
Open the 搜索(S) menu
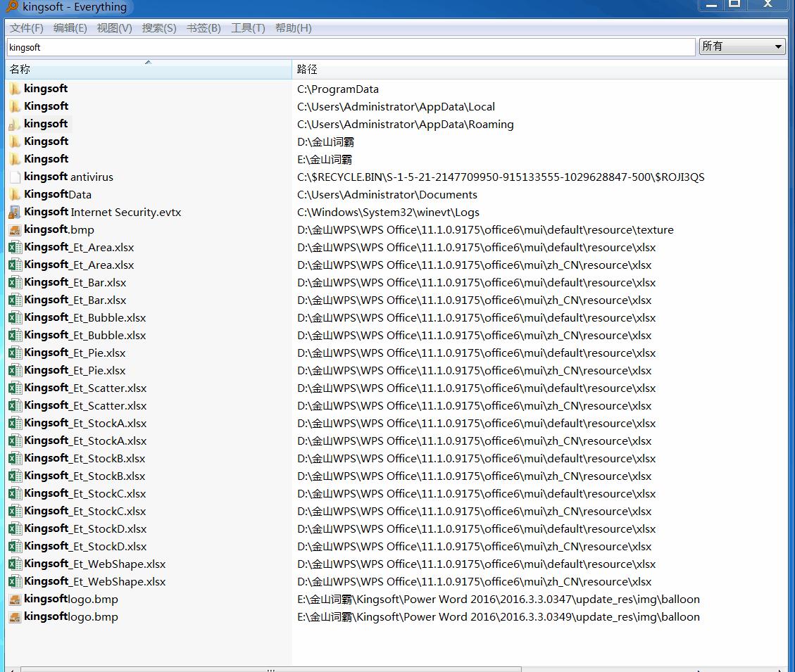[x=158, y=28]
